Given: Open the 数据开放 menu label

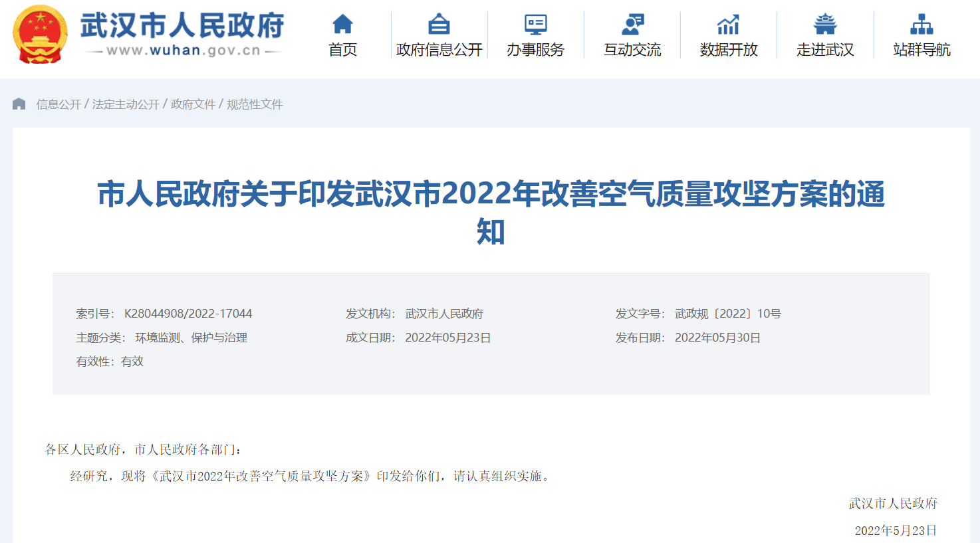Looking at the screenshot, I should click(x=729, y=50).
